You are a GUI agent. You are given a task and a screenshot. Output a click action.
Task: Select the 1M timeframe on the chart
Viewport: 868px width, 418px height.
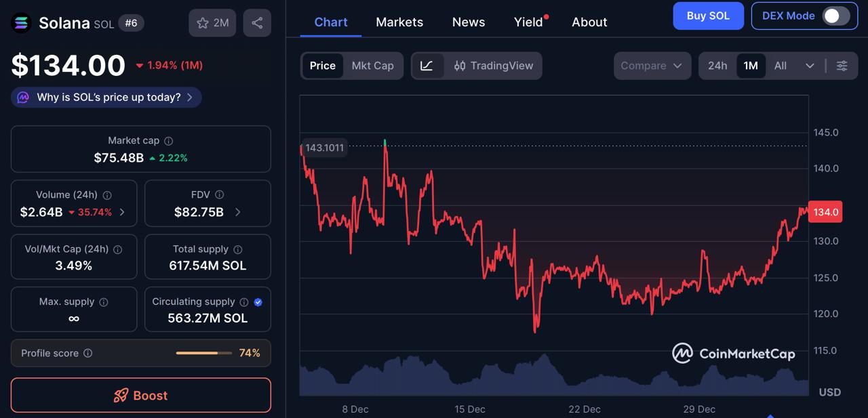tap(751, 66)
